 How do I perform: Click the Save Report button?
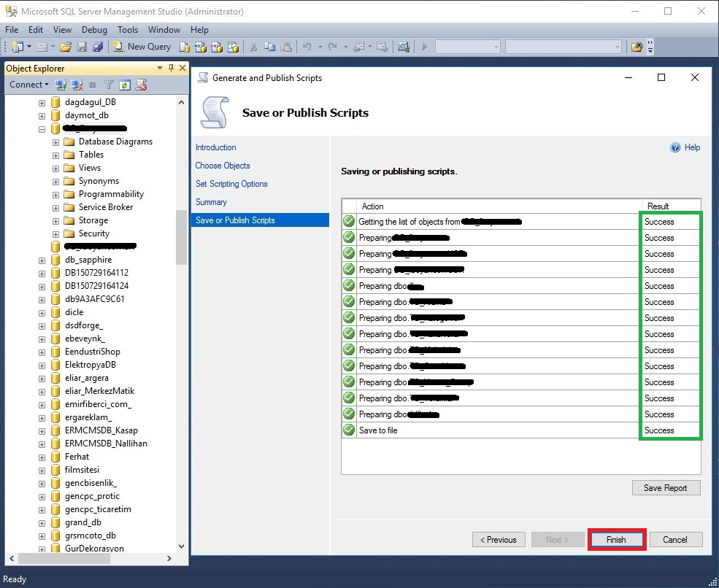point(666,487)
